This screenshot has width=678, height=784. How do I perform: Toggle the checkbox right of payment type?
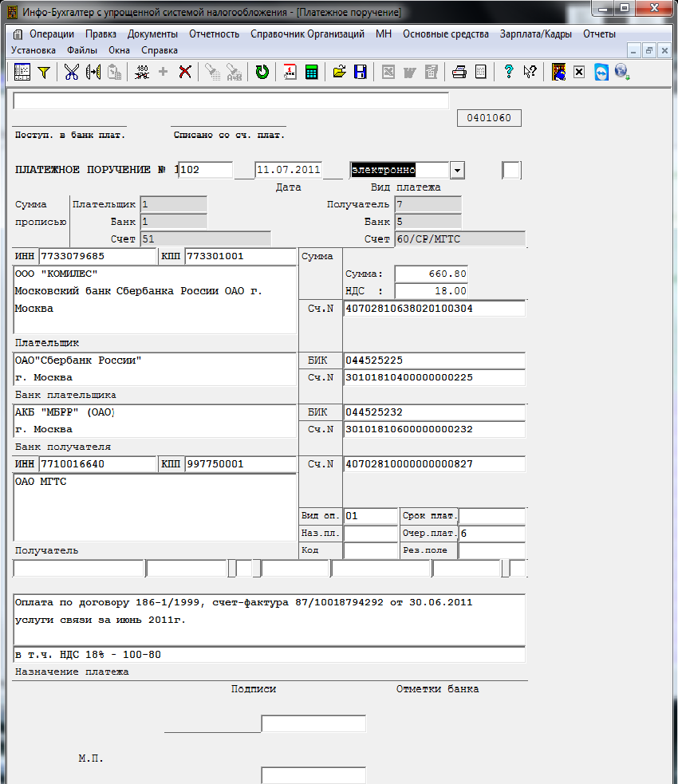(x=511, y=170)
